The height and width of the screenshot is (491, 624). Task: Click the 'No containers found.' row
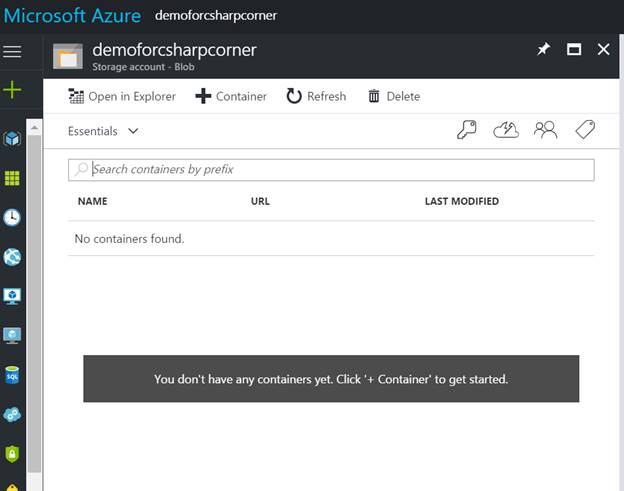pyautogui.click(x=331, y=239)
